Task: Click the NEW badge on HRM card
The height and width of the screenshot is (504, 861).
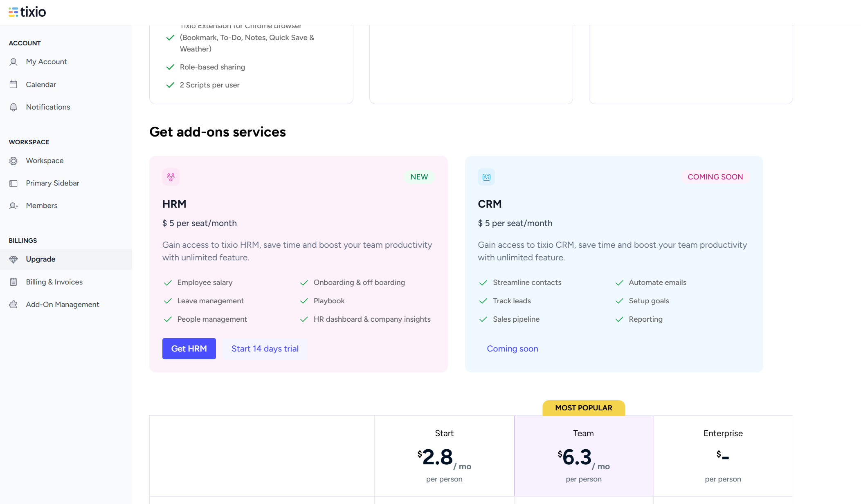Action: click(x=419, y=177)
